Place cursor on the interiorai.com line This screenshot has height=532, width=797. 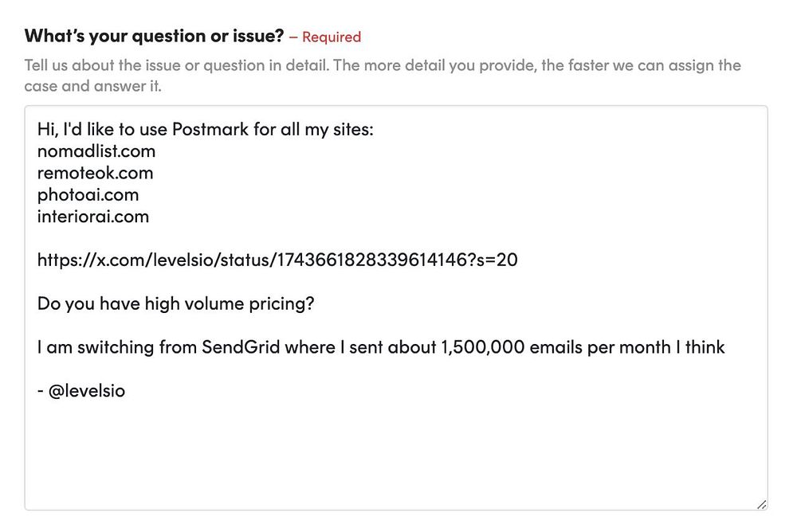tap(92, 216)
